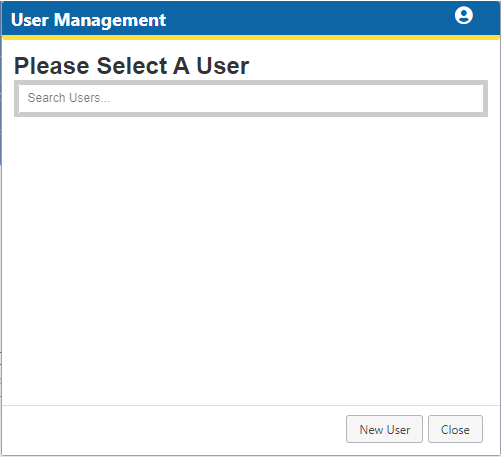Click the User Management title text
This screenshot has height=458, width=502.
[88, 20]
